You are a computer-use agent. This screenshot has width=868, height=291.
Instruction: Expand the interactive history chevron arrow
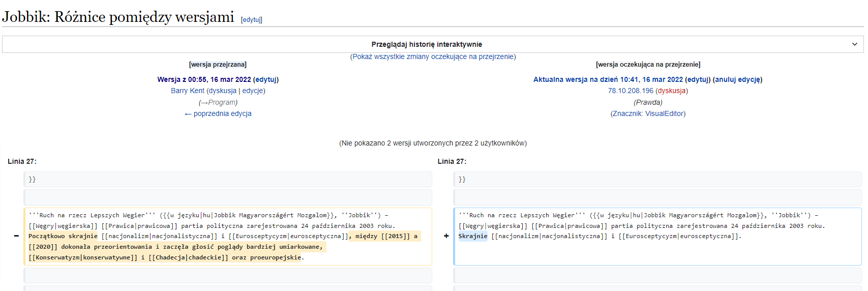pyautogui.click(x=854, y=44)
